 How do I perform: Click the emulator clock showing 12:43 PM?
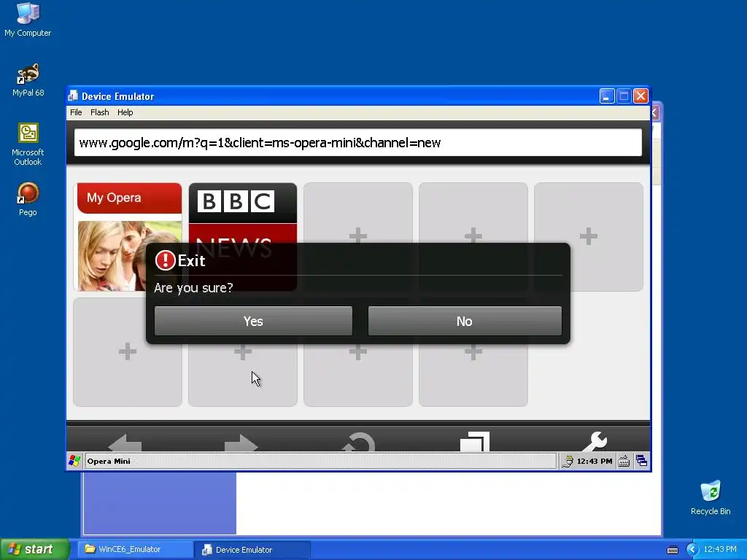click(594, 461)
